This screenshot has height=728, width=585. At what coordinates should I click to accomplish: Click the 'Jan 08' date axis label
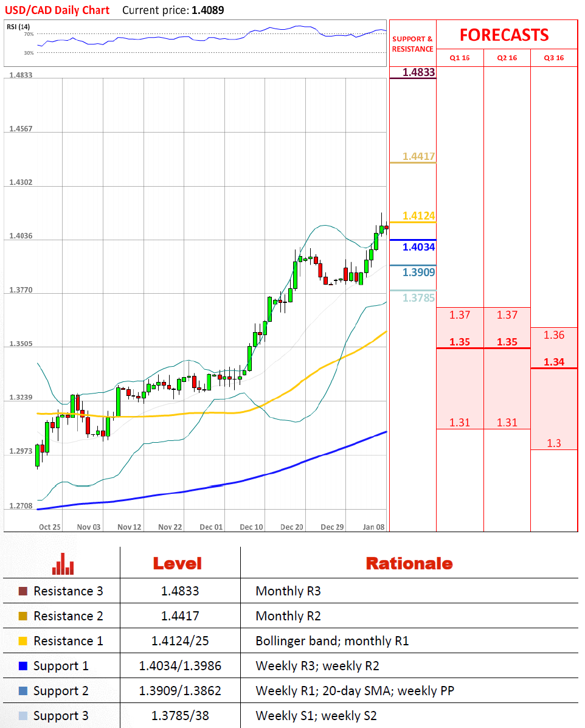point(374,527)
